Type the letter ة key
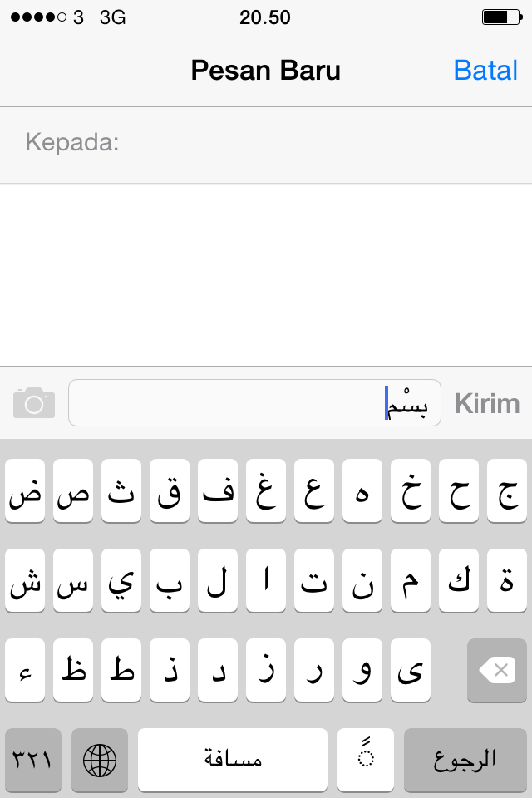 coord(506,581)
